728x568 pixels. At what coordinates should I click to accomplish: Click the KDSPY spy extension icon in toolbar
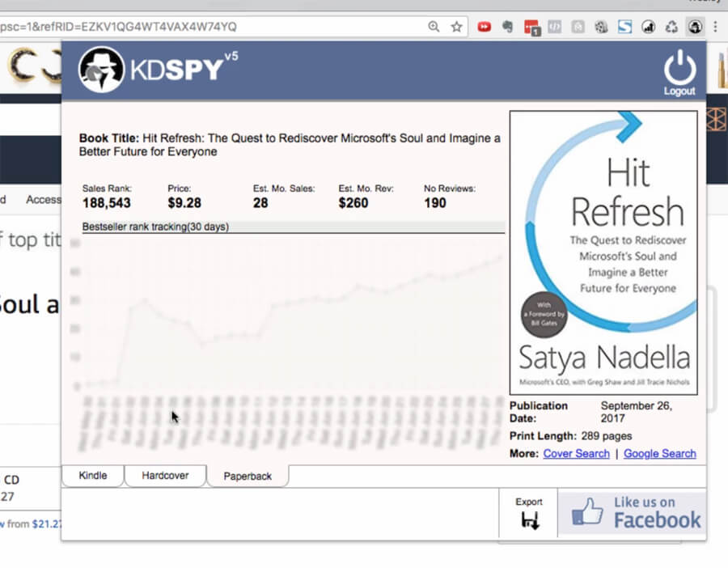click(x=695, y=27)
